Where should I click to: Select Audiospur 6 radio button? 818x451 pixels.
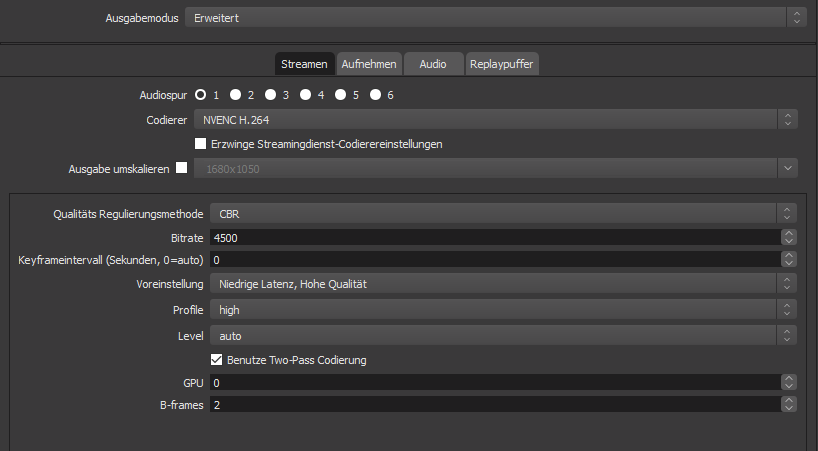coord(375,95)
